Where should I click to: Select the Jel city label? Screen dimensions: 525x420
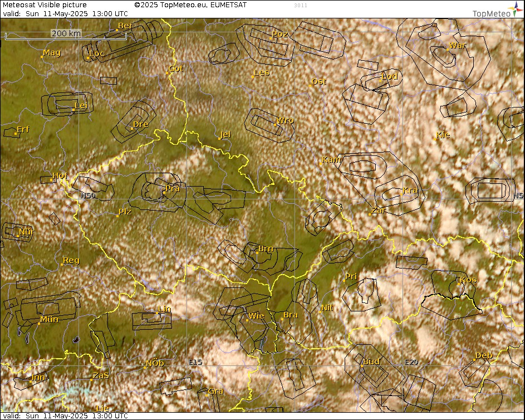point(226,135)
